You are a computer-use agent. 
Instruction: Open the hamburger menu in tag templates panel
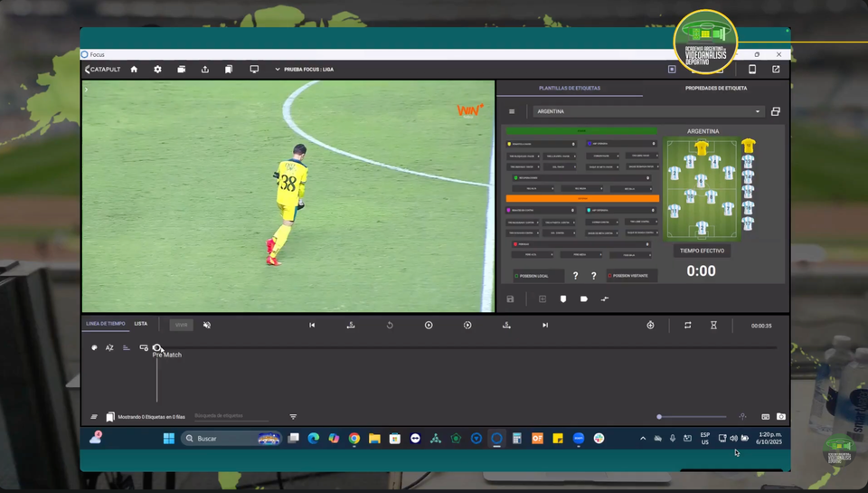point(512,112)
